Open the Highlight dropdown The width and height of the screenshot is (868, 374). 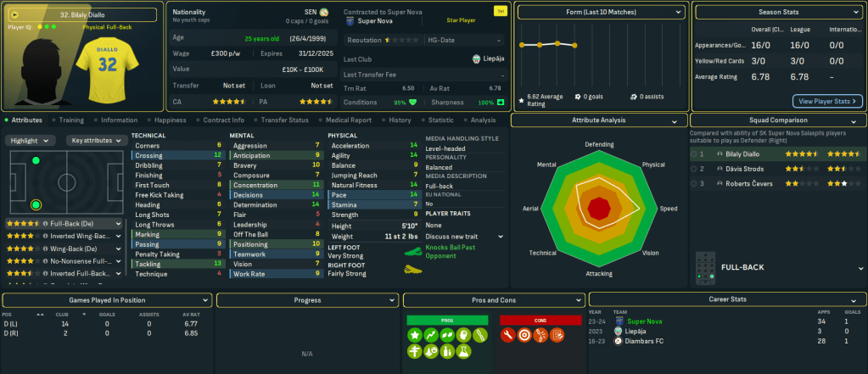point(31,140)
